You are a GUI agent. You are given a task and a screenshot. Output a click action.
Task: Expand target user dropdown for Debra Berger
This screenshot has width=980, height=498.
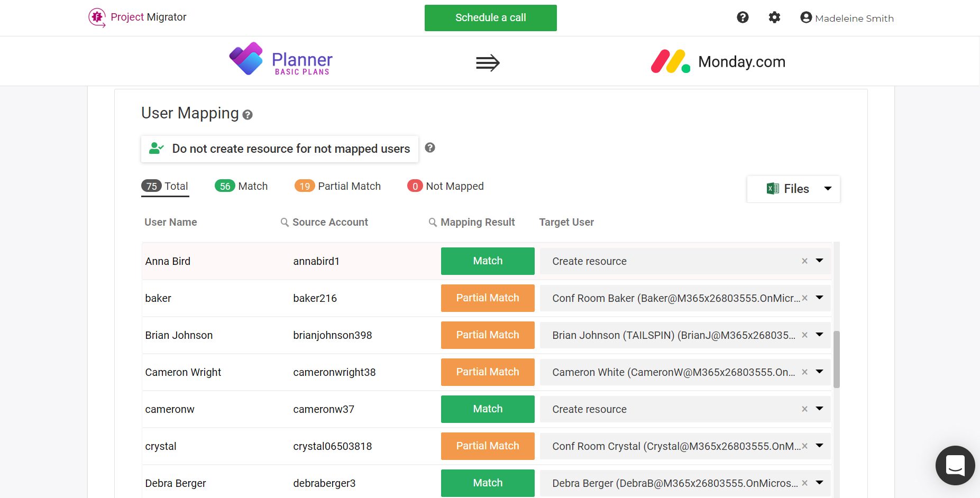coord(819,483)
